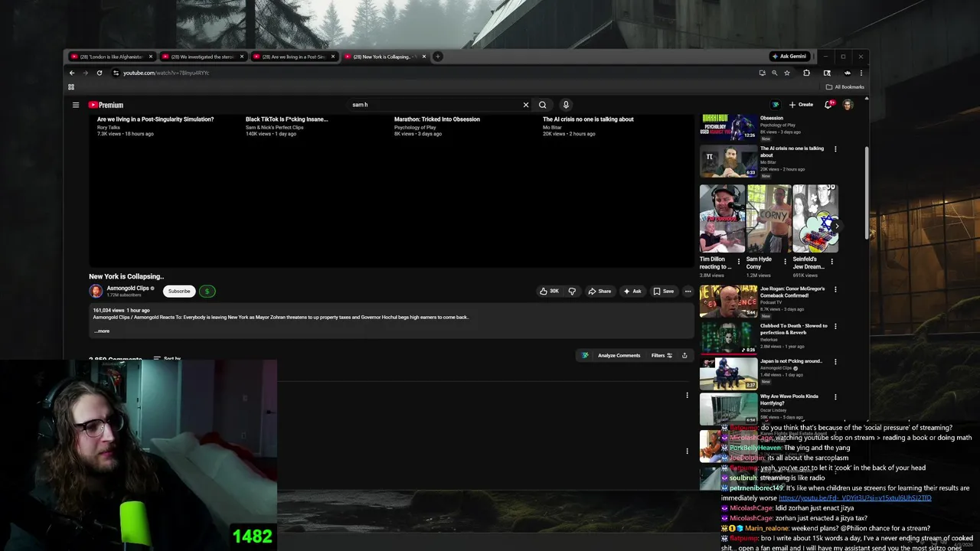Share the video
This screenshot has height=551, width=980.
pyautogui.click(x=599, y=292)
